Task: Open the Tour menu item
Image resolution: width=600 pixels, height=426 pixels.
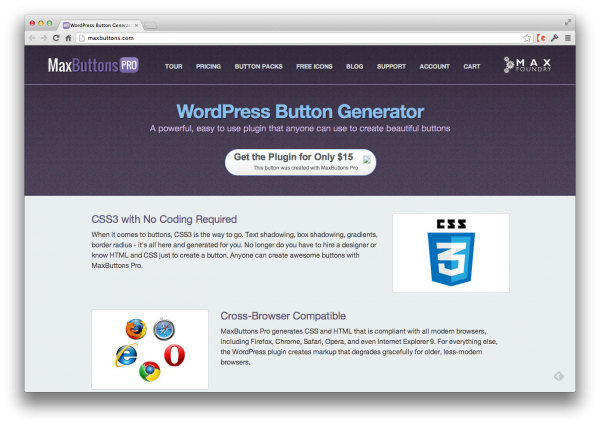Action: 173,67
